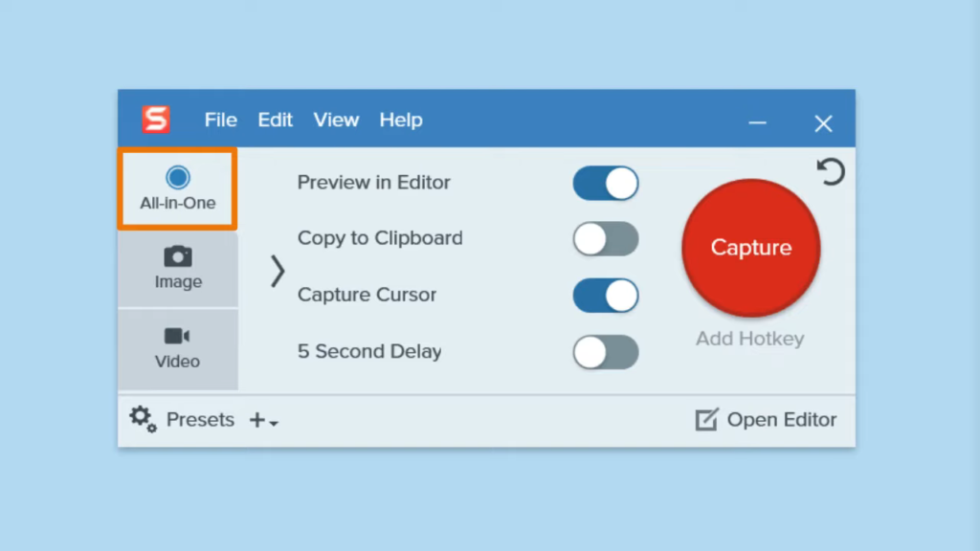Reset settings with the undo arrow icon

[x=831, y=172]
